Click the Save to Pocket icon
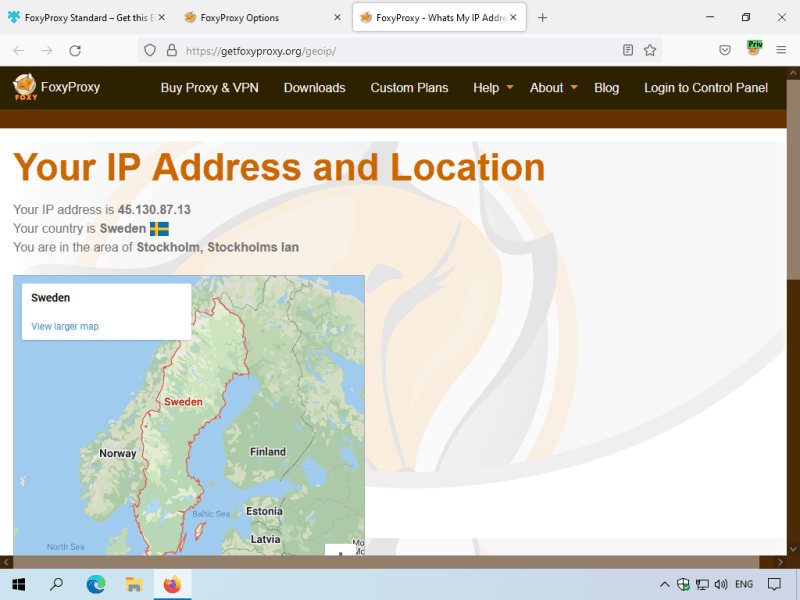 725,50
